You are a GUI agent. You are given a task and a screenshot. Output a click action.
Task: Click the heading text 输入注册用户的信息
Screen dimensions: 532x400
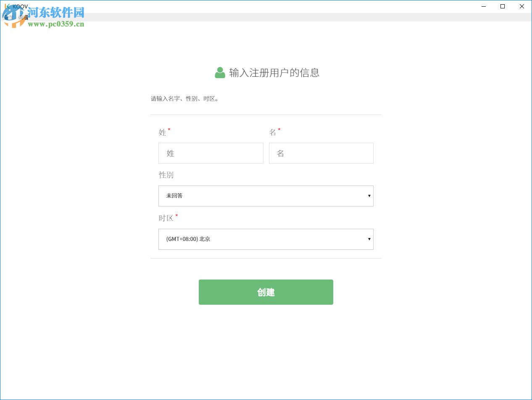[x=274, y=73]
